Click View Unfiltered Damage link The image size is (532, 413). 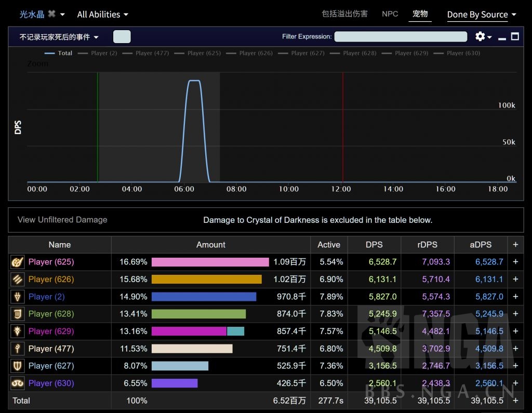pos(62,220)
